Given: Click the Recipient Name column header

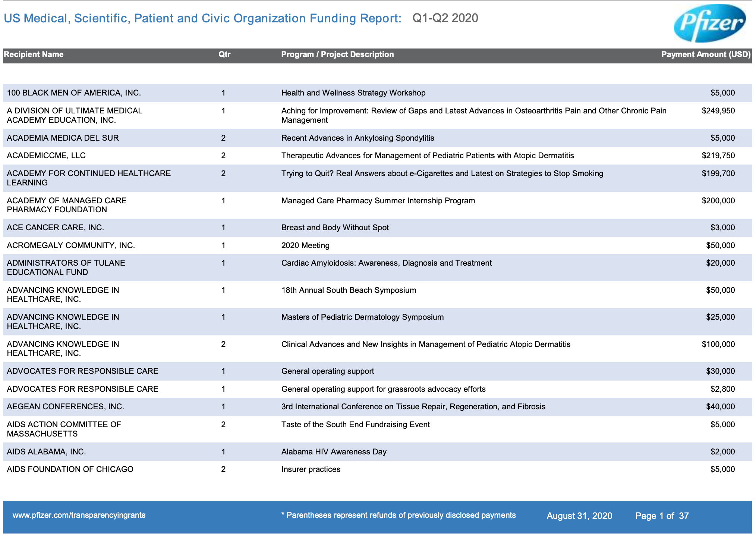Looking at the screenshot, I should 34,54.
